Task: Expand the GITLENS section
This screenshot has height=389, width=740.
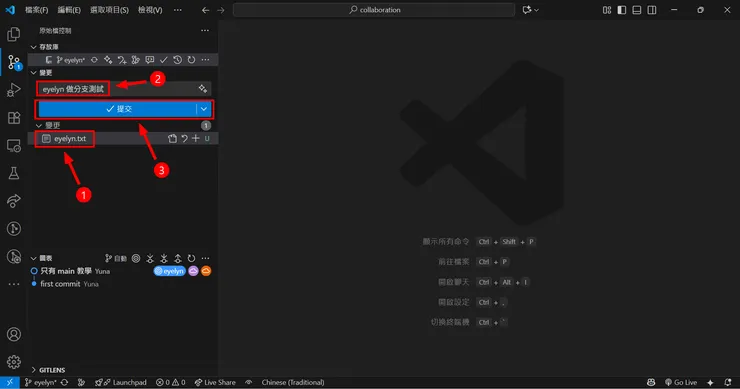Action: 34,370
